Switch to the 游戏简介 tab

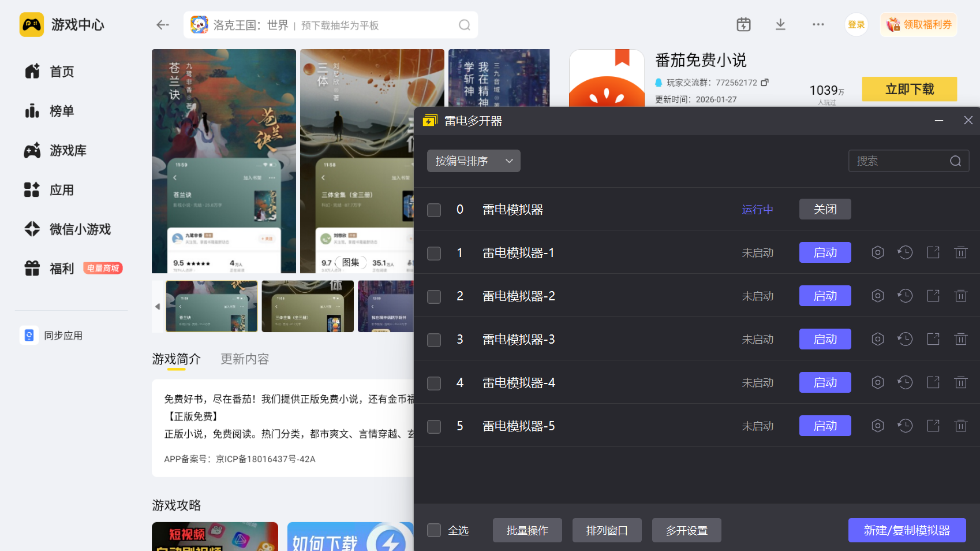click(177, 359)
